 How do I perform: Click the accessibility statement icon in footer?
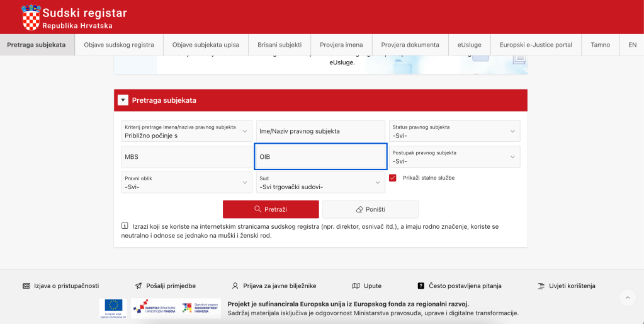pyautogui.click(x=26, y=286)
